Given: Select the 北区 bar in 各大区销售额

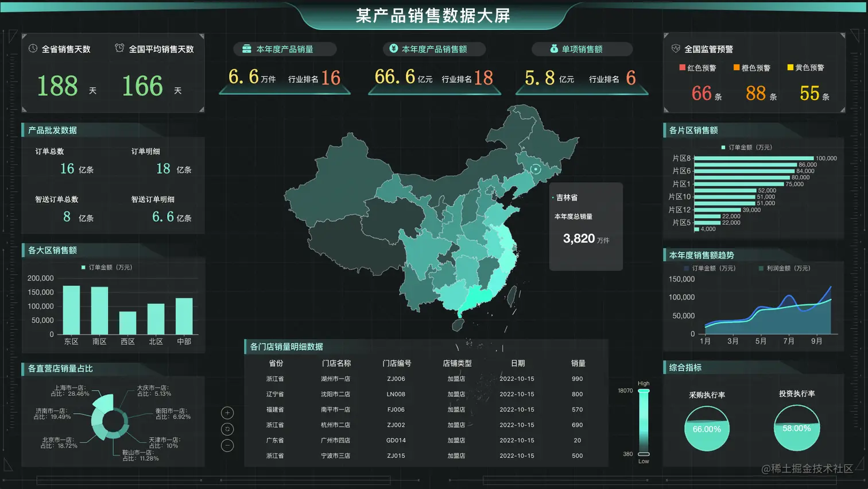Looking at the screenshot, I should click(x=156, y=319).
